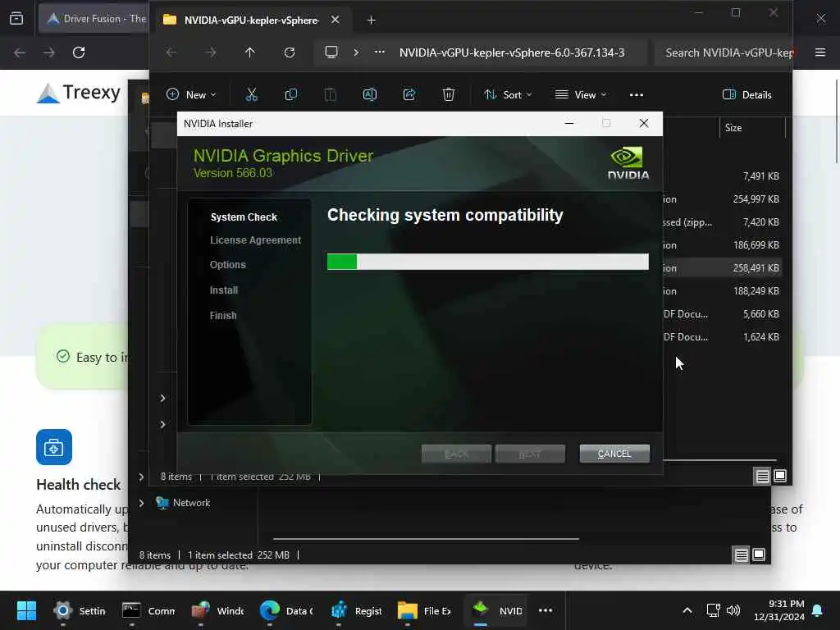Open the See more ellipsis in File Explorer toolbar

click(x=637, y=95)
